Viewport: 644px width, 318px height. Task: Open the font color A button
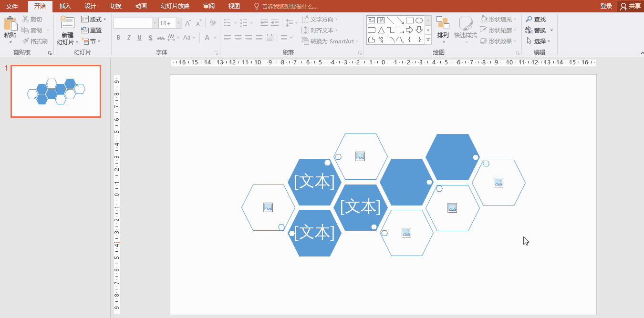point(208,38)
